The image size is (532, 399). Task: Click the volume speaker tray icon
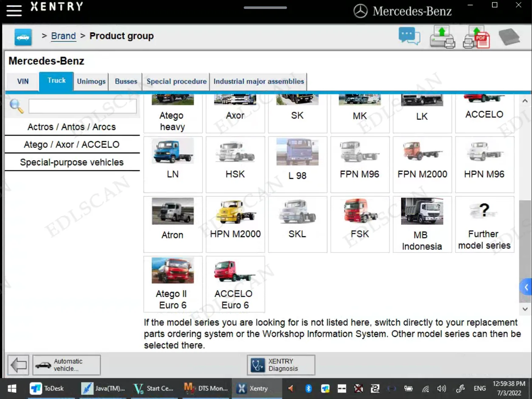pyautogui.click(x=442, y=388)
